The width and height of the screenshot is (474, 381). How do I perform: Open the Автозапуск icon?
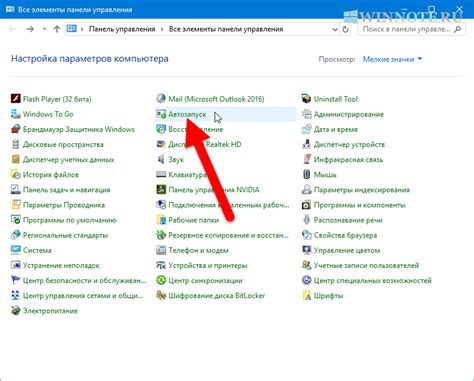click(x=161, y=114)
